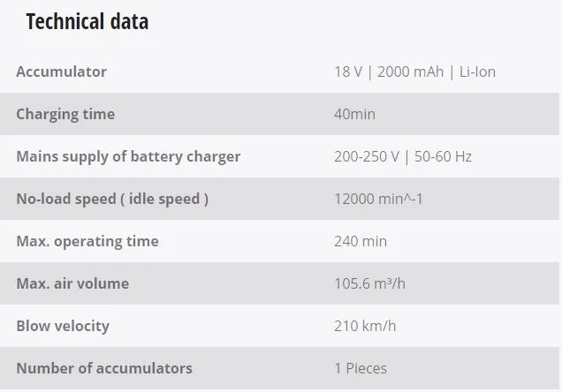Screen dimensions: 562x392
Task: Select the Blow velocity label
Action: pyautogui.click(x=63, y=326)
